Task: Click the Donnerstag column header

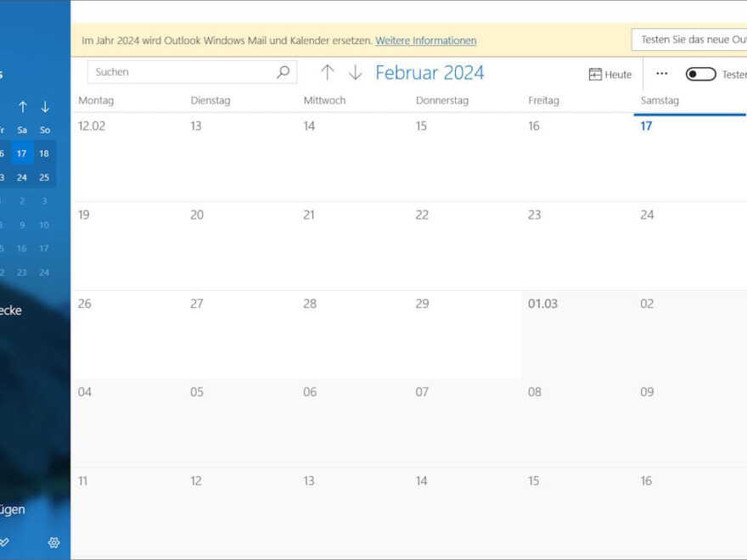Action: tap(442, 100)
